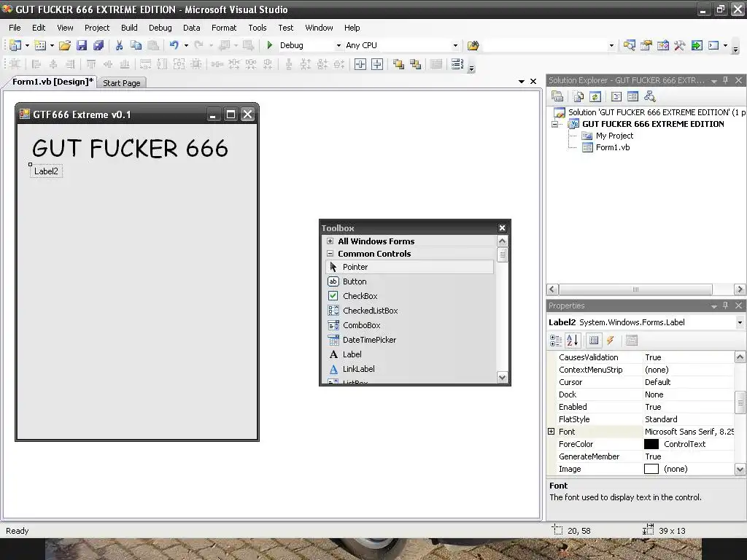
Task: Toggle auto-hide pin on Properties panel
Action: [726, 306]
